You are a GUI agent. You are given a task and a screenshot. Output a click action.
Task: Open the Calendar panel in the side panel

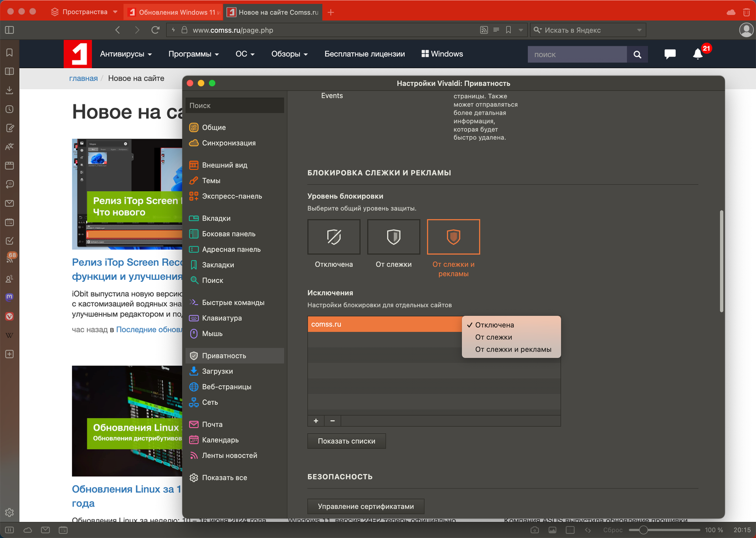tap(9, 222)
